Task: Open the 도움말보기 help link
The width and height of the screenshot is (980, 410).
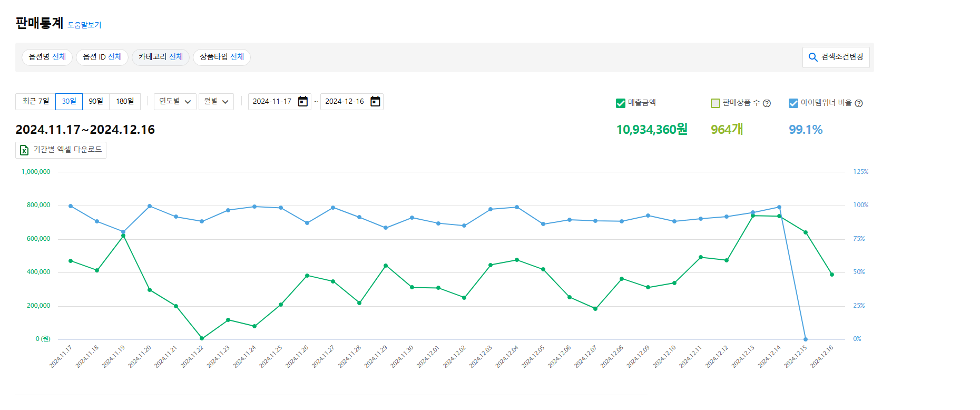Action: [x=84, y=25]
